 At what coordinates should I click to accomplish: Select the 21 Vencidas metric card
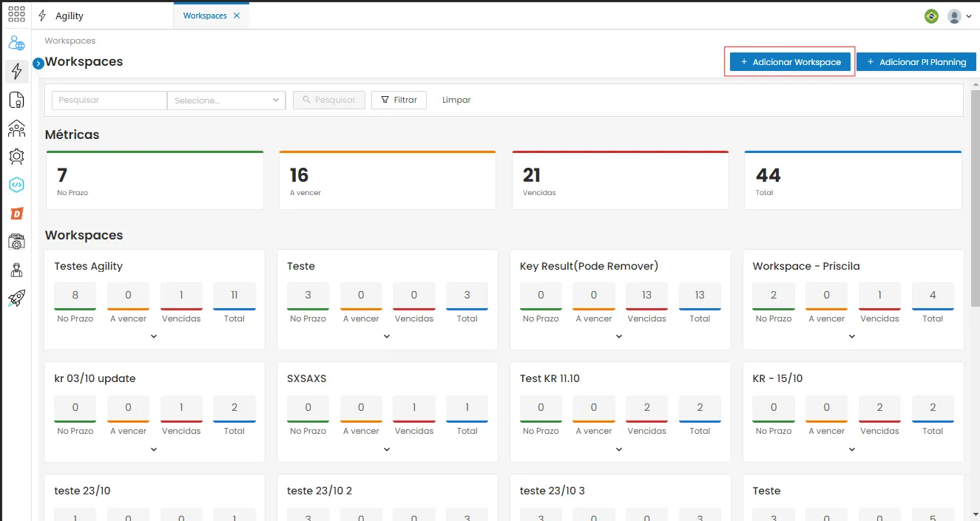coord(621,180)
